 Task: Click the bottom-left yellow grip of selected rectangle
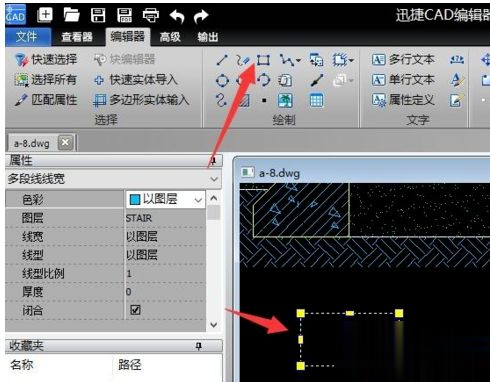point(300,366)
